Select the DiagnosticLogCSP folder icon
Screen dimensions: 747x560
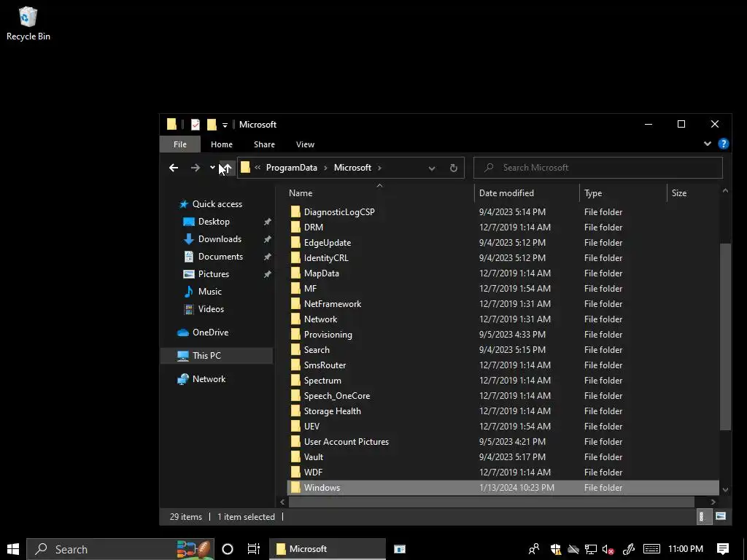[x=295, y=212]
